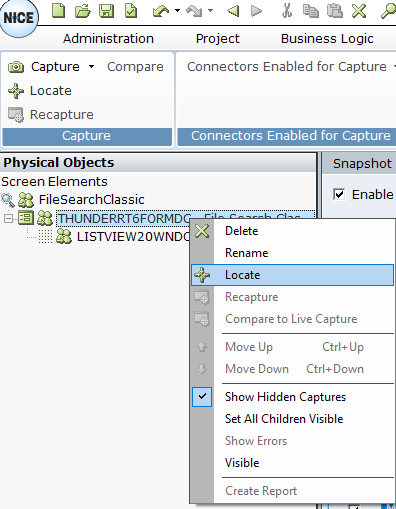Click the Copy pages icon in toolbar
Viewport: 396px width, 509px height.
pyautogui.click(x=310, y=10)
